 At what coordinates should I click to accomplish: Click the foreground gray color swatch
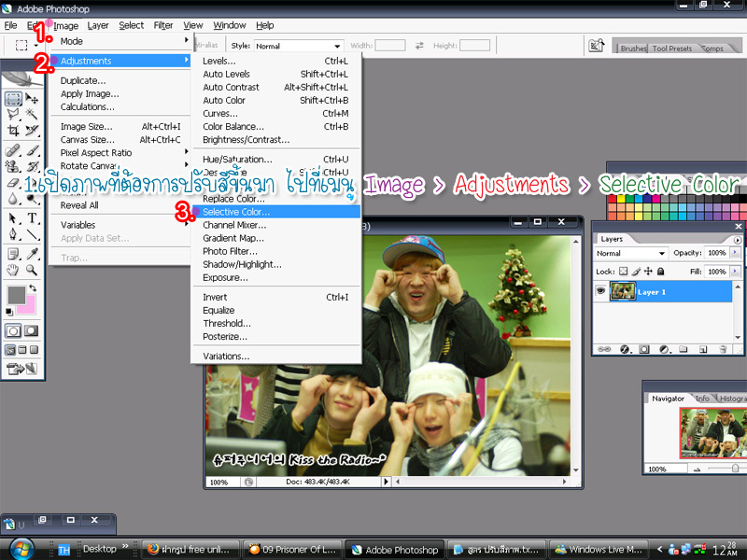click(x=17, y=295)
